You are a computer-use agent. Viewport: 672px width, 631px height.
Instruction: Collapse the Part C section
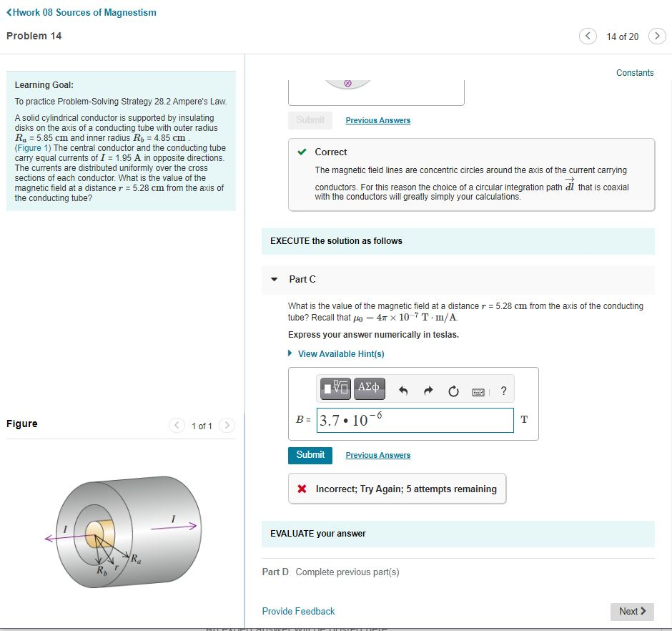coord(274,279)
